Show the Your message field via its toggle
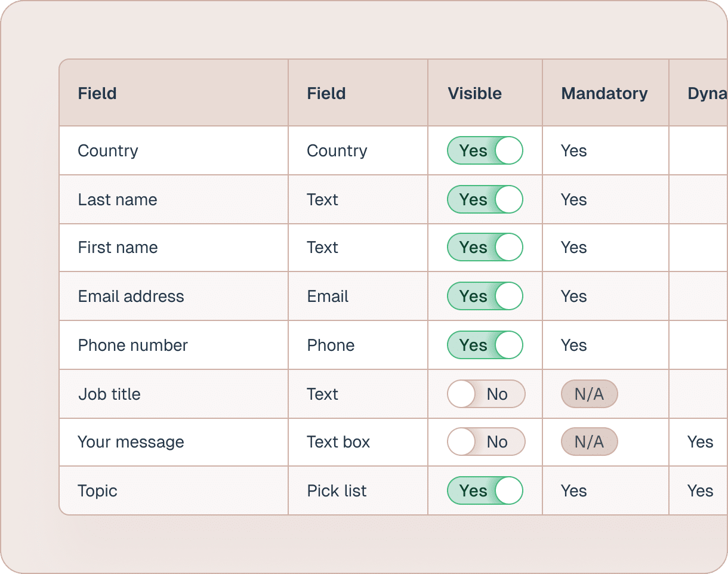 [486, 442]
